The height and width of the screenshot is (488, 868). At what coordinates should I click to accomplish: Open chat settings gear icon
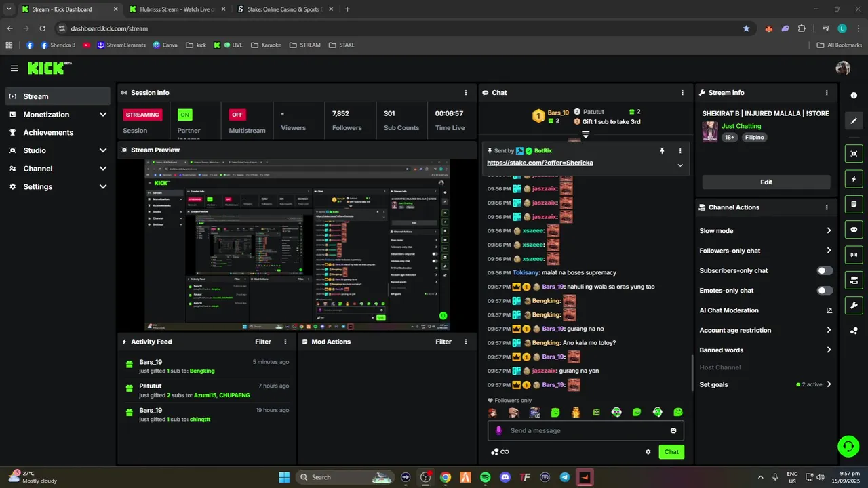[x=648, y=452]
